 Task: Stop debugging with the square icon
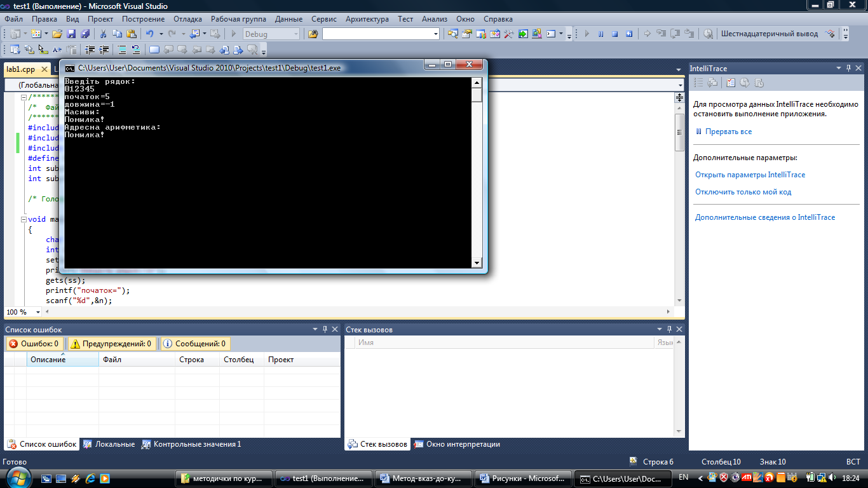[x=614, y=34]
